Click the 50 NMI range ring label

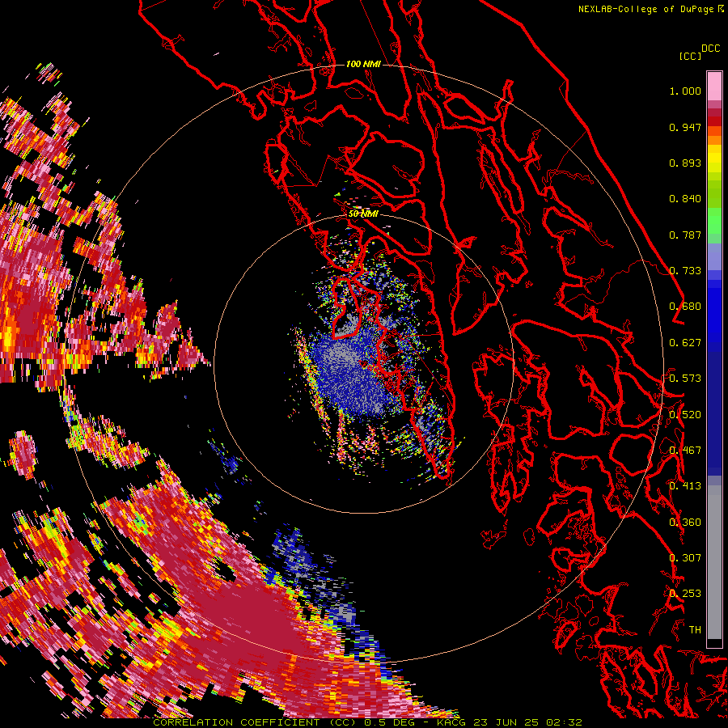click(363, 214)
